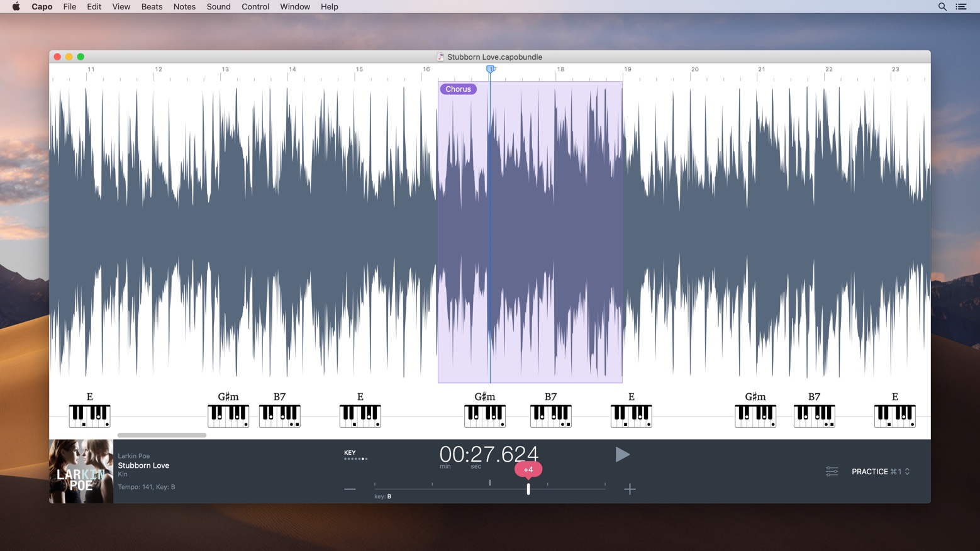The image size is (980, 551).
Task: Click the Play button
Action: 622,455
